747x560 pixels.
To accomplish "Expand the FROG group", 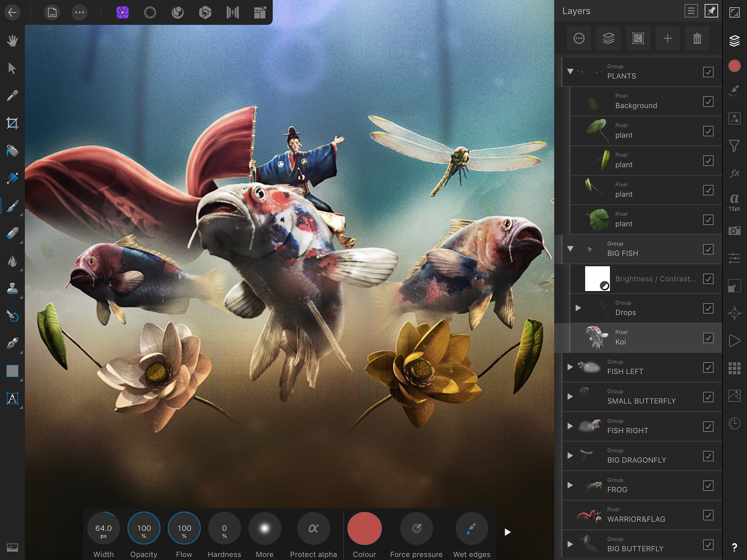I will pos(570,485).
